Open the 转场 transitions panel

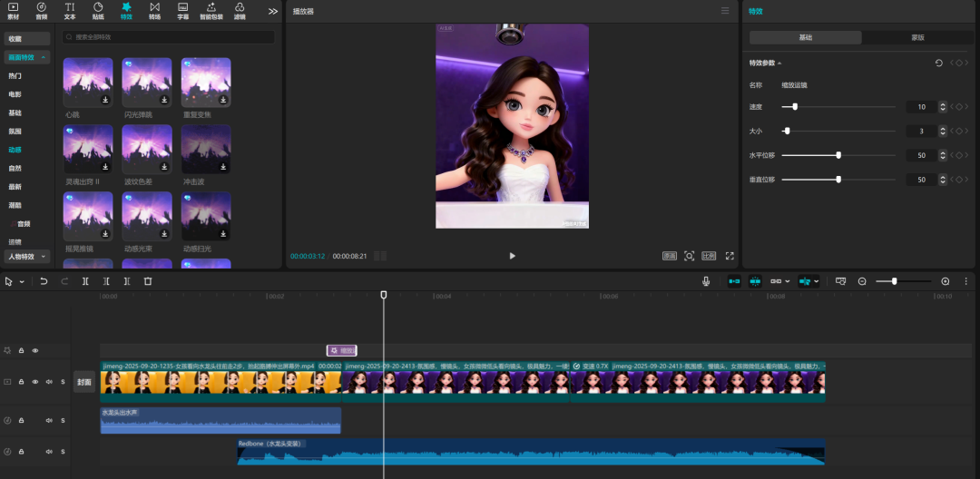click(154, 10)
